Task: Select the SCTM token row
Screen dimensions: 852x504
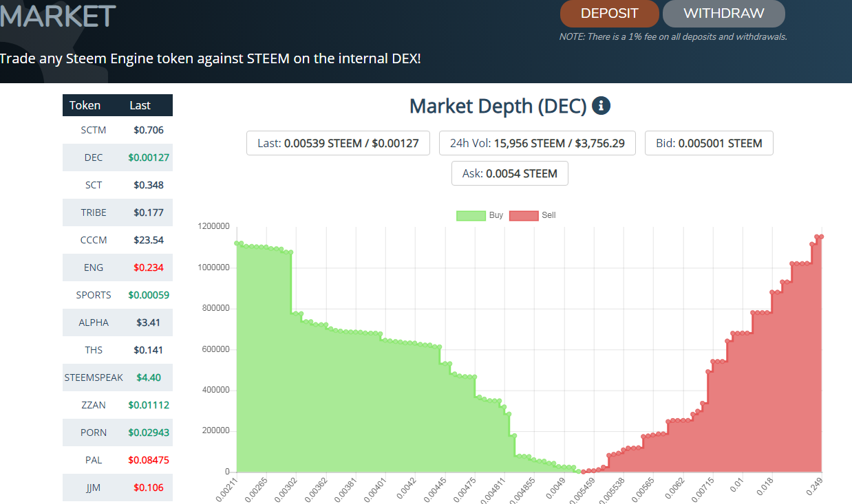Action: (117, 129)
